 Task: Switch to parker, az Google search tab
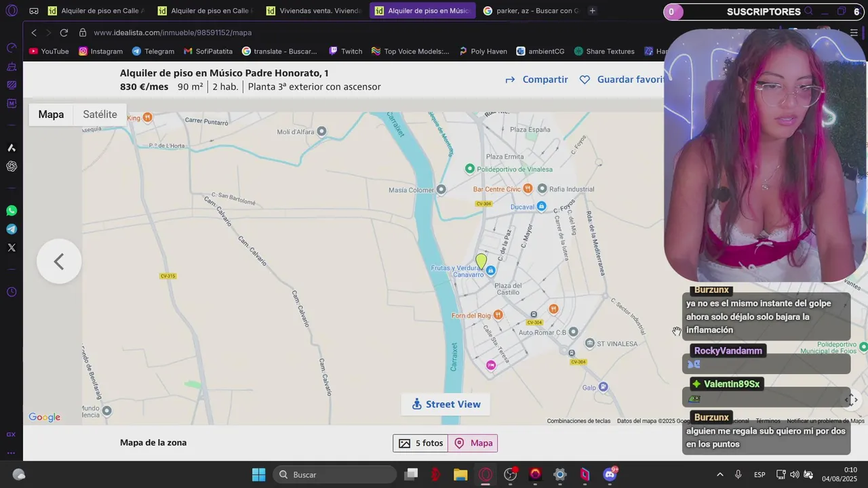[531, 11]
